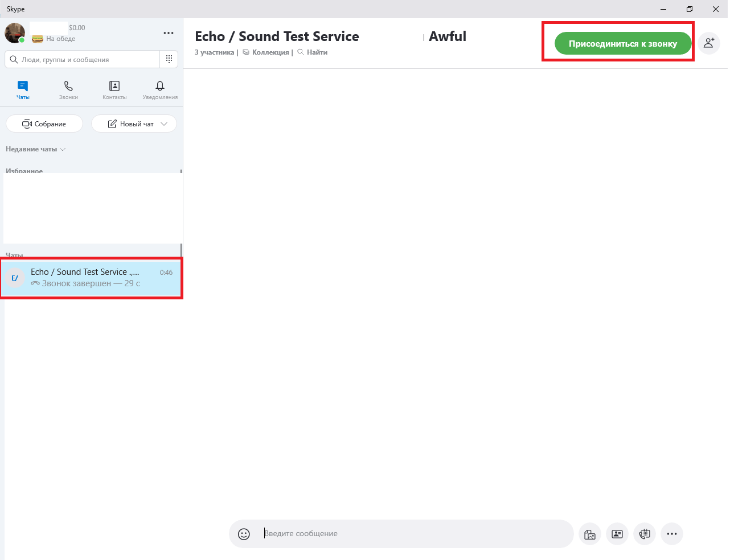The image size is (730, 560).
Task: Switch to the Чаты tab
Action: tap(23, 90)
